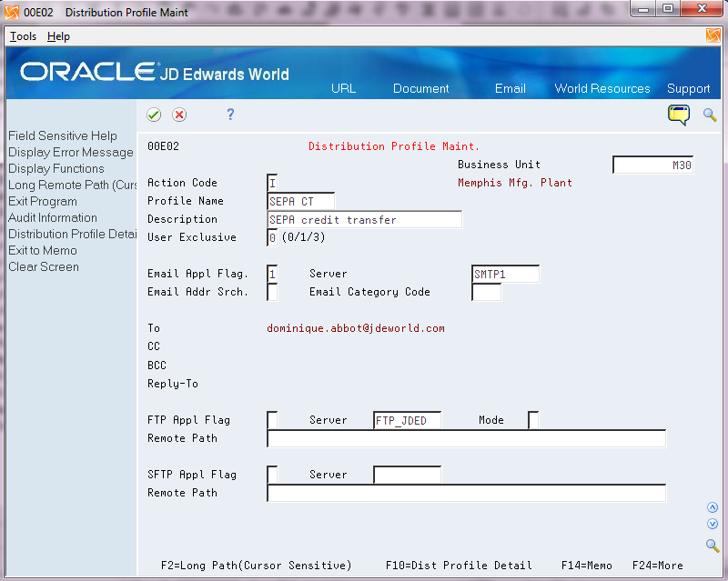The image size is (728, 581).
Task: Open the Document banner link
Action: coord(420,88)
